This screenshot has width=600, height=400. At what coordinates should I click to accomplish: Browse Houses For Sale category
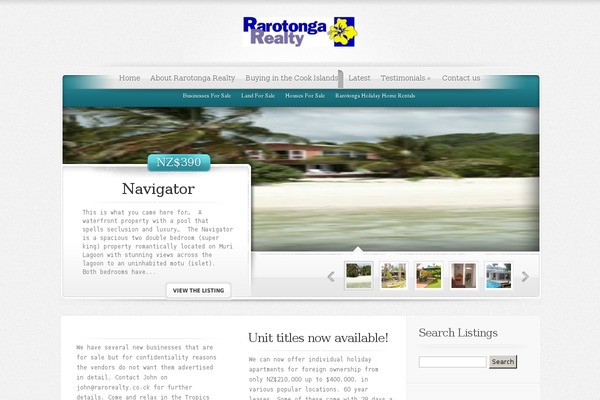(305, 96)
